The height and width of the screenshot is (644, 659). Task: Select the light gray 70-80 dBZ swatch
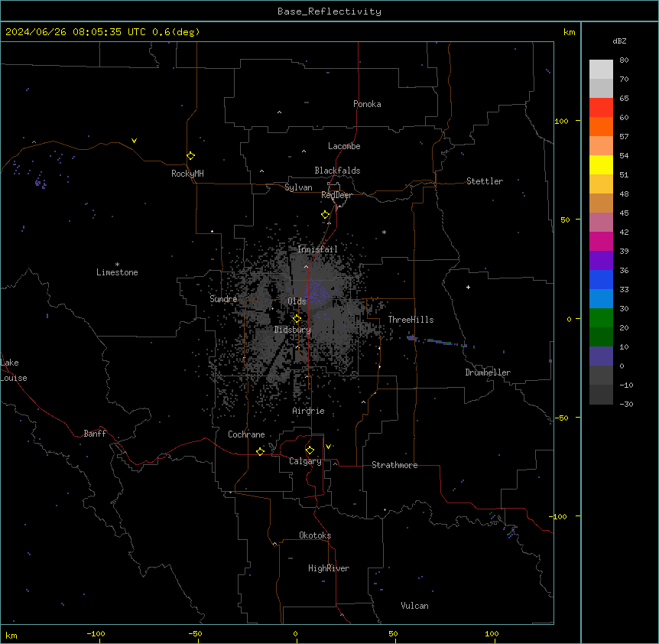pyautogui.click(x=601, y=70)
